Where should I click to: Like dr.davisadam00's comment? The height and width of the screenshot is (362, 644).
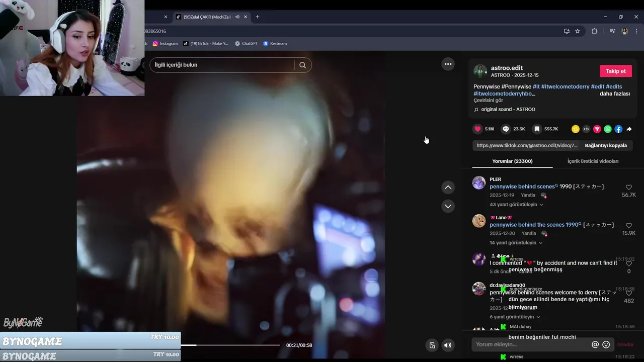(628, 293)
